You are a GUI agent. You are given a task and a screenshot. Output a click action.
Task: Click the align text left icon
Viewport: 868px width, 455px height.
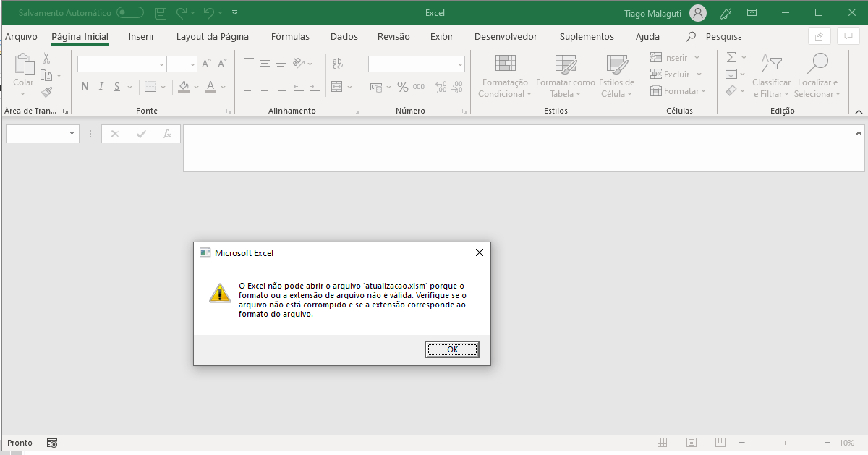(x=248, y=87)
